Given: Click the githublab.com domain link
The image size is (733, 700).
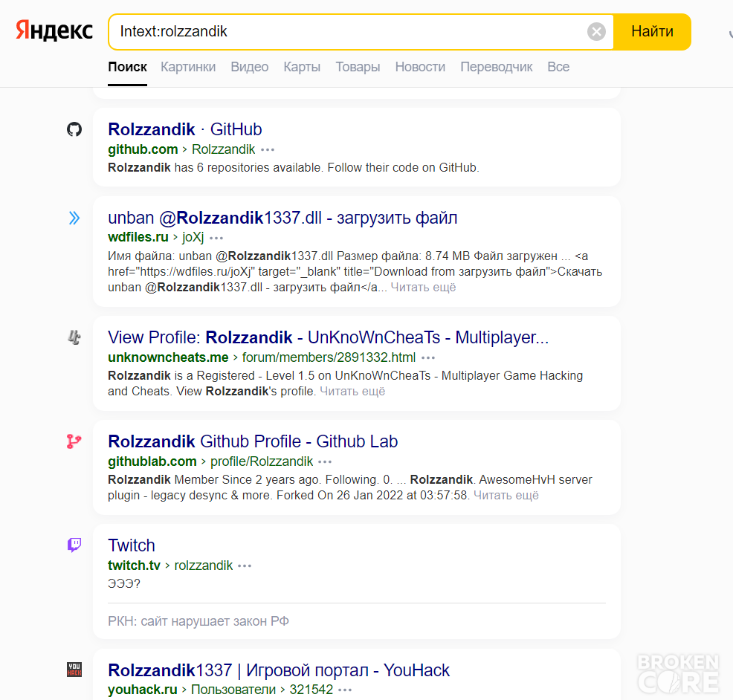Looking at the screenshot, I should click(x=152, y=461).
